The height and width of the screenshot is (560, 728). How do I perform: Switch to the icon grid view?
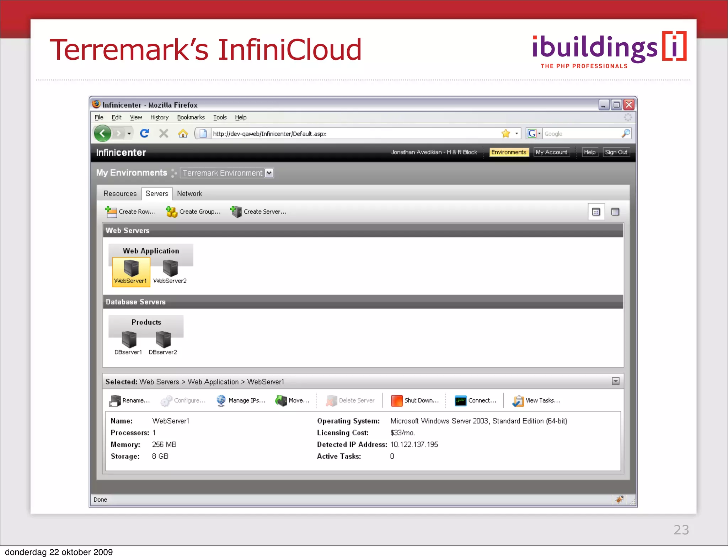tap(596, 212)
